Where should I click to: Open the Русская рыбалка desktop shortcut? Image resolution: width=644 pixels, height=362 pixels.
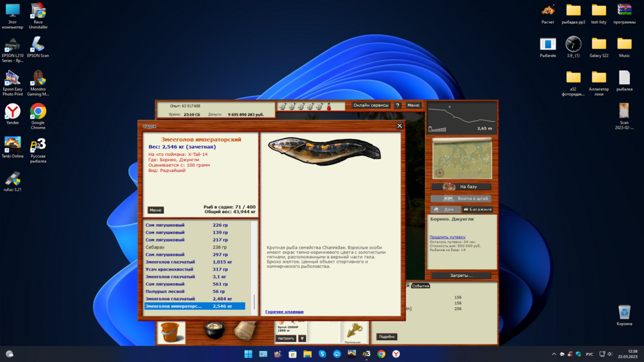coord(38,150)
